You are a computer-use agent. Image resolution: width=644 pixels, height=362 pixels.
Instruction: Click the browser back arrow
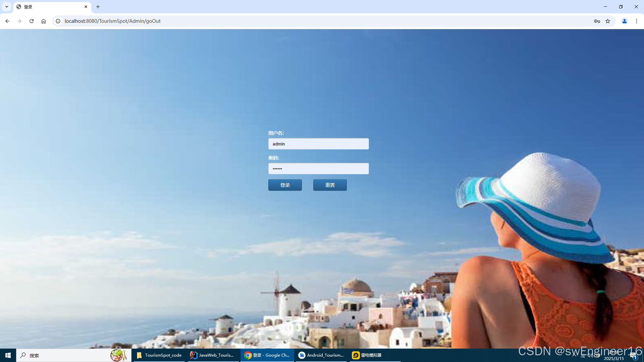7,21
